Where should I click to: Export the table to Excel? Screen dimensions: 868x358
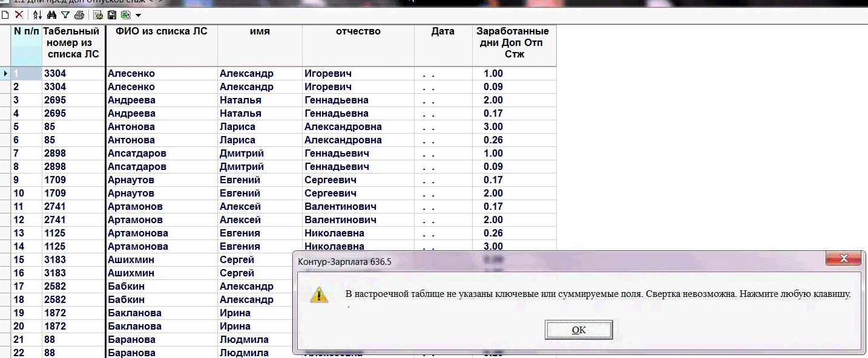click(x=125, y=15)
